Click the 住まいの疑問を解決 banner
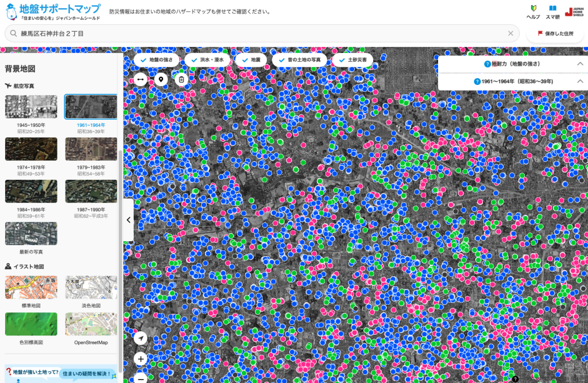Screen dimensions: 588x383 coord(86,373)
